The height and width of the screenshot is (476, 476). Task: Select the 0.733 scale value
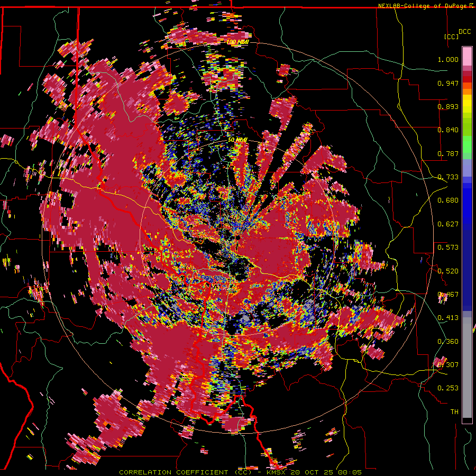tap(448, 177)
